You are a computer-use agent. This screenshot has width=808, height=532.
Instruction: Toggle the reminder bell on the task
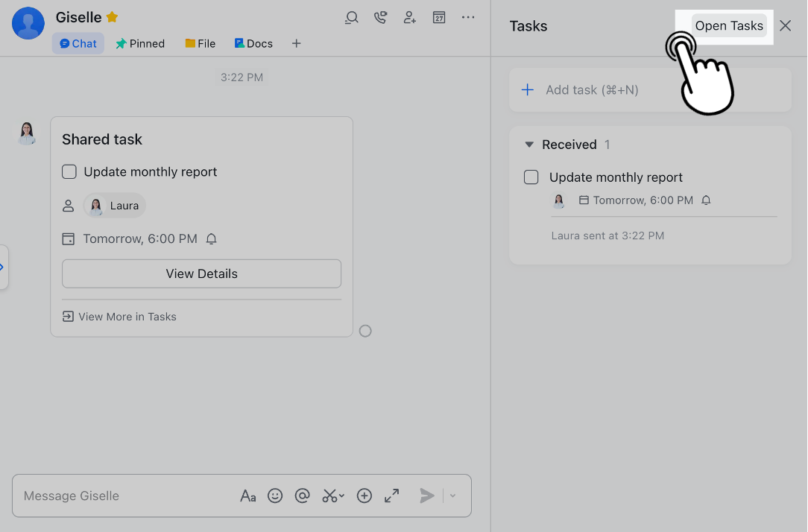click(706, 200)
